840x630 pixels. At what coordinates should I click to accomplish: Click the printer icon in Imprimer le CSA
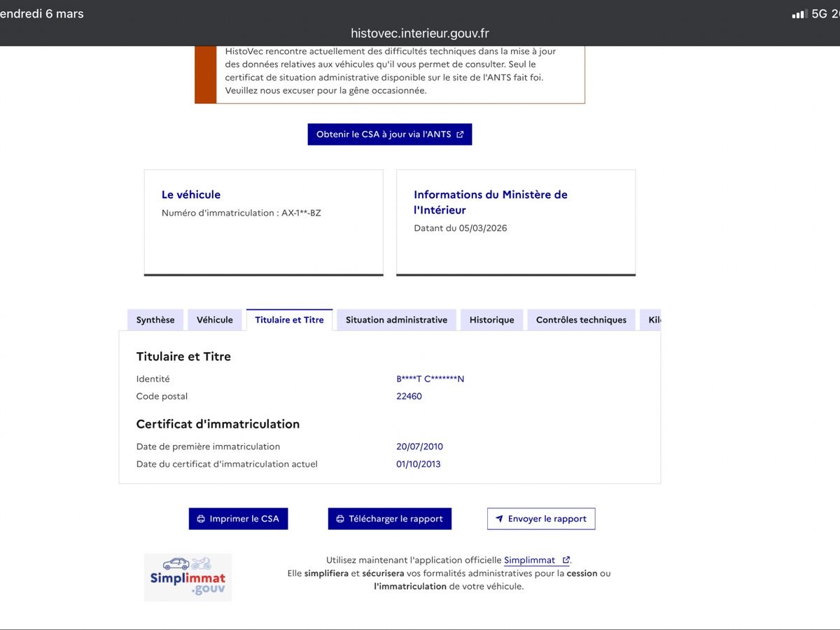coord(201,519)
